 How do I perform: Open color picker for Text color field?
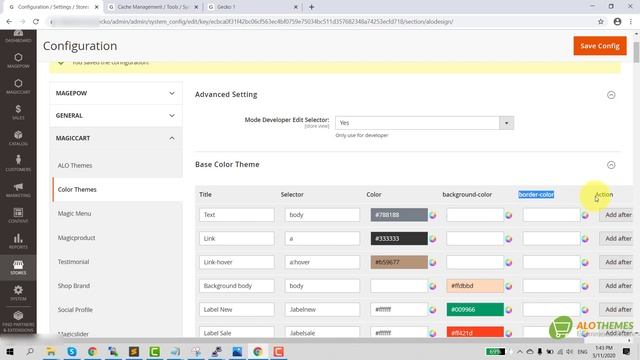coord(433,215)
